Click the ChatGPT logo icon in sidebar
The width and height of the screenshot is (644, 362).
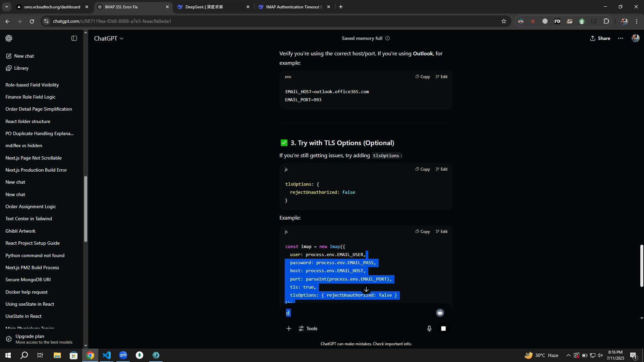(9, 38)
